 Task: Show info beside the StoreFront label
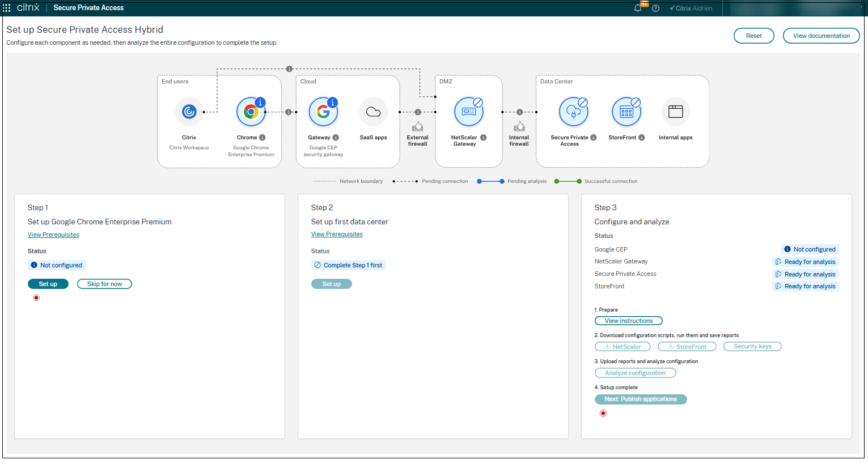click(642, 138)
